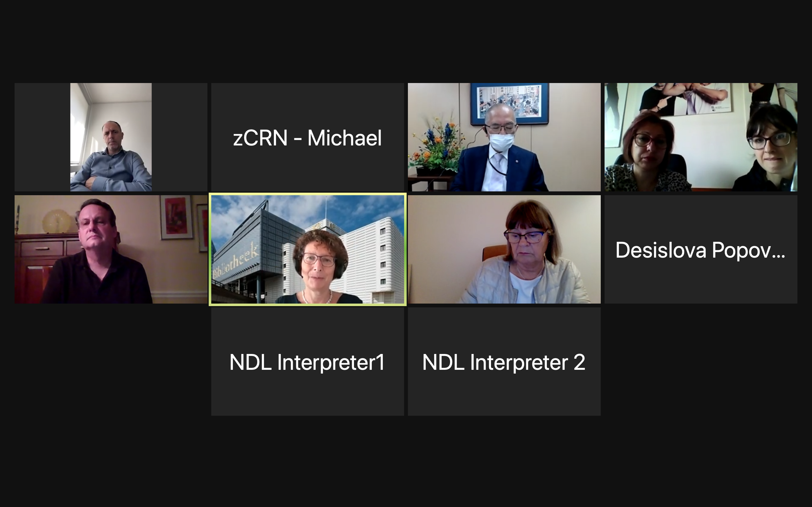Select the NDL Interpreter 2 participant tile
The height and width of the screenshot is (507, 812).
point(504,362)
